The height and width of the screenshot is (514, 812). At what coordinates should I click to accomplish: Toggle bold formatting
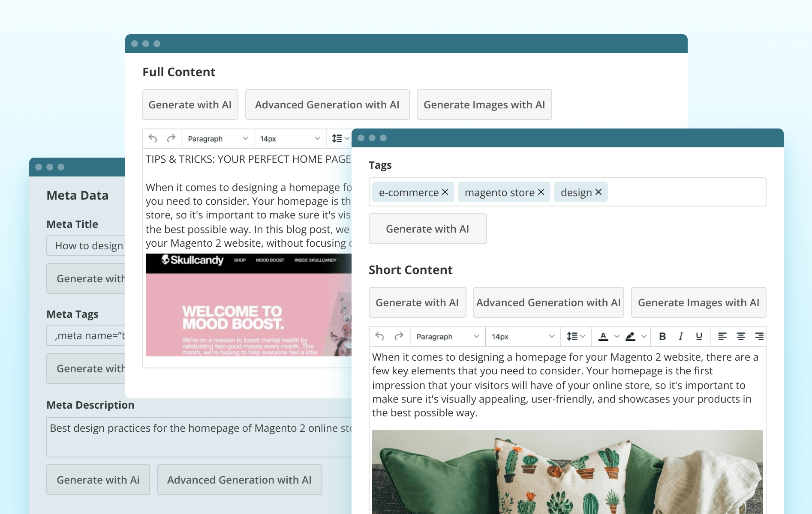[x=662, y=337]
